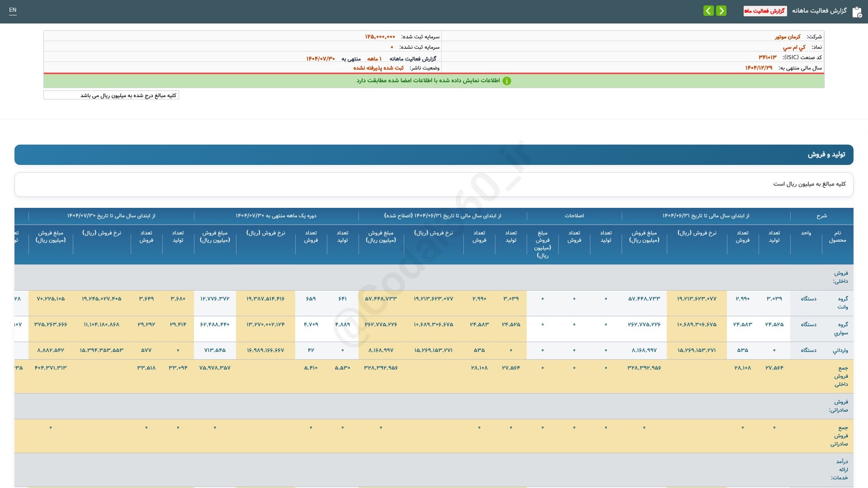Click the fiscal year end date ۱۴۰۴/۱۲/۲۹

(x=759, y=68)
